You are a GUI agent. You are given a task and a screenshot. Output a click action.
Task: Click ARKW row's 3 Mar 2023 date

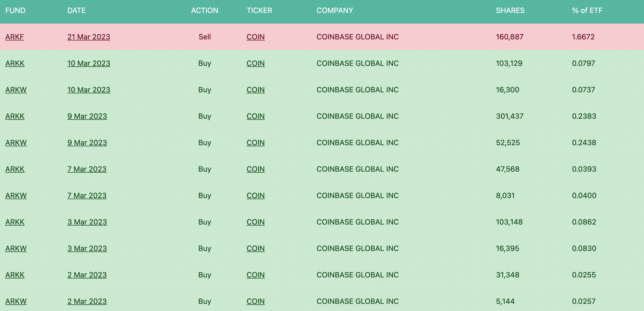coord(87,249)
